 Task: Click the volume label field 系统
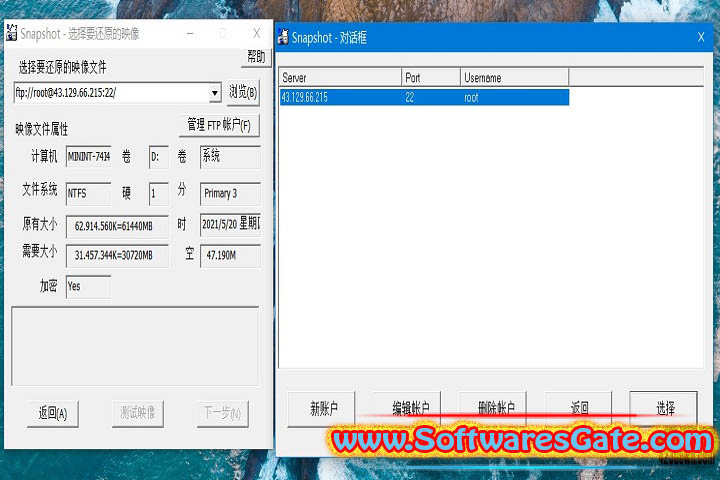coord(230,157)
